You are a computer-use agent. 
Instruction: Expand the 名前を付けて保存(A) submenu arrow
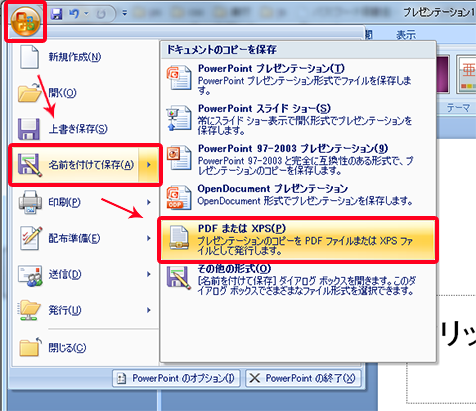(149, 165)
